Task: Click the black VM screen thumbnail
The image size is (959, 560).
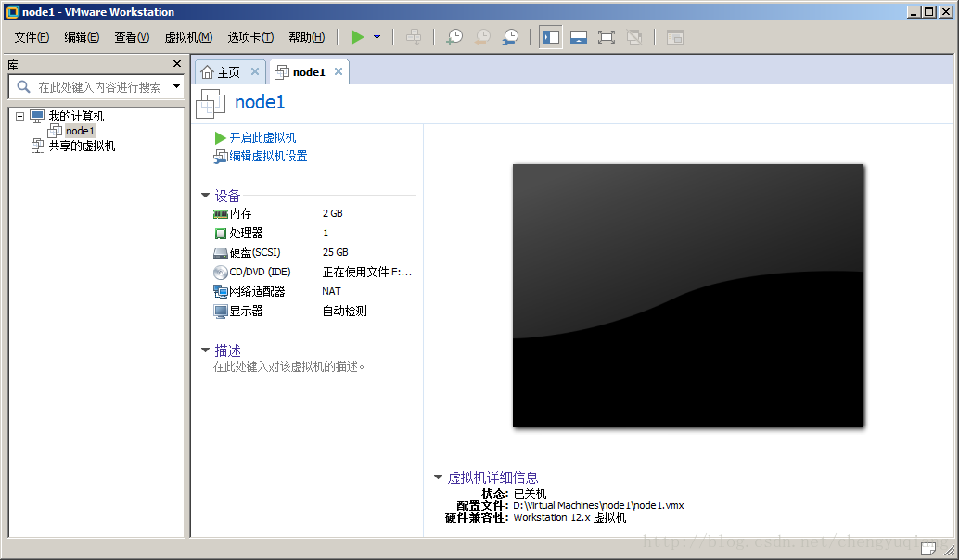Action: tap(688, 296)
